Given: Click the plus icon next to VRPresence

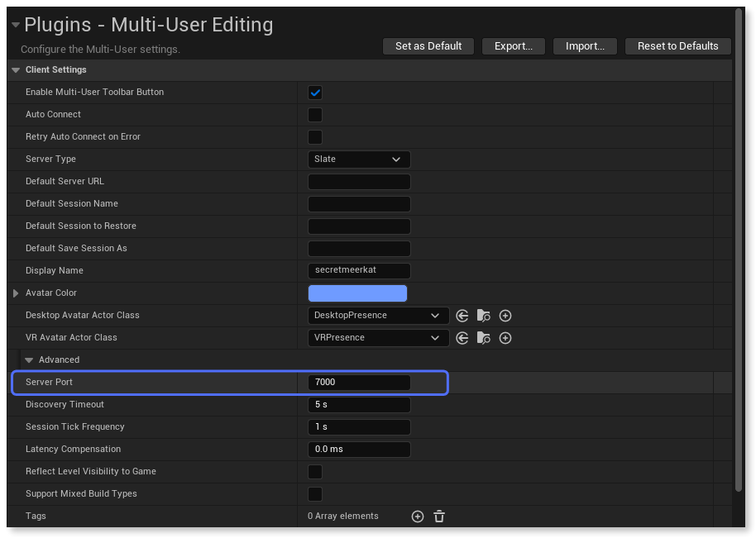Looking at the screenshot, I should [x=505, y=338].
